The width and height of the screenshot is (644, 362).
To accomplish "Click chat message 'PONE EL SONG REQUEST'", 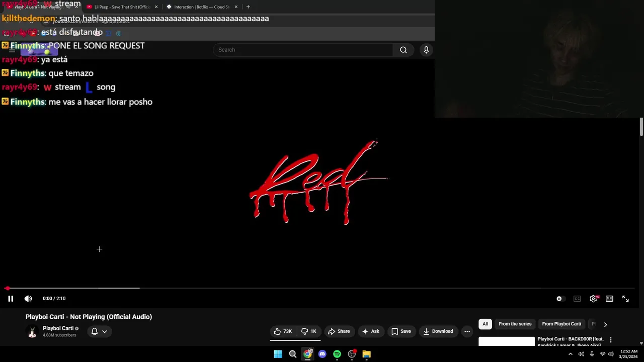I will pos(97,46).
